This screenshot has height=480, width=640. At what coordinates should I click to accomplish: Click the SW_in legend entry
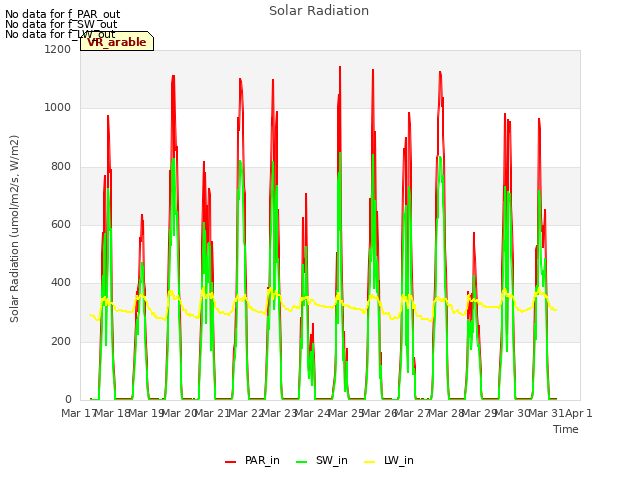click(322, 460)
